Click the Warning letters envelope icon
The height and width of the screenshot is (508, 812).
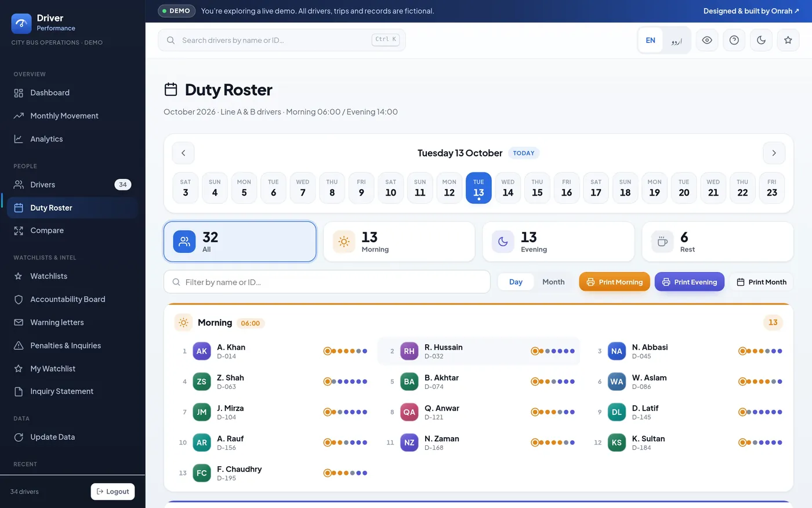[x=19, y=322]
